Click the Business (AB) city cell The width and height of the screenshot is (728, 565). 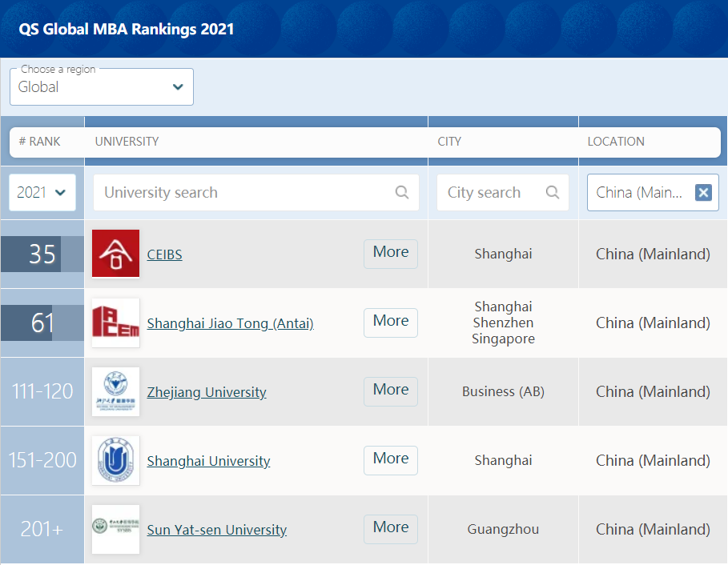pyautogui.click(x=503, y=391)
